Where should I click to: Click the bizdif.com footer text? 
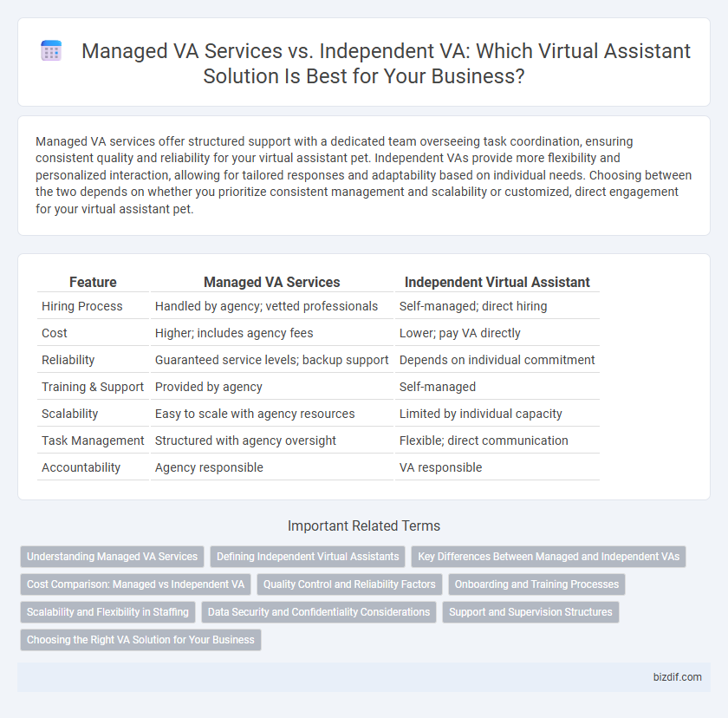click(x=678, y=677)
